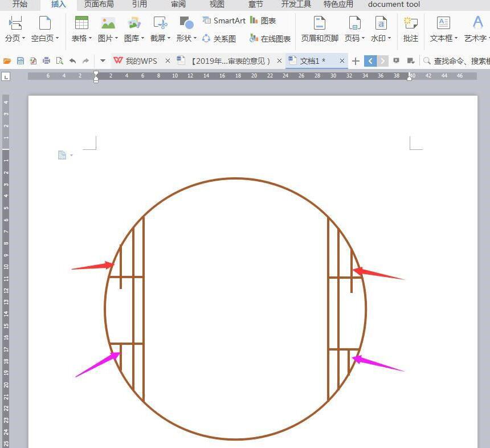
Task: Click the tab-stop selector at ruler corner
Action: 6,76
